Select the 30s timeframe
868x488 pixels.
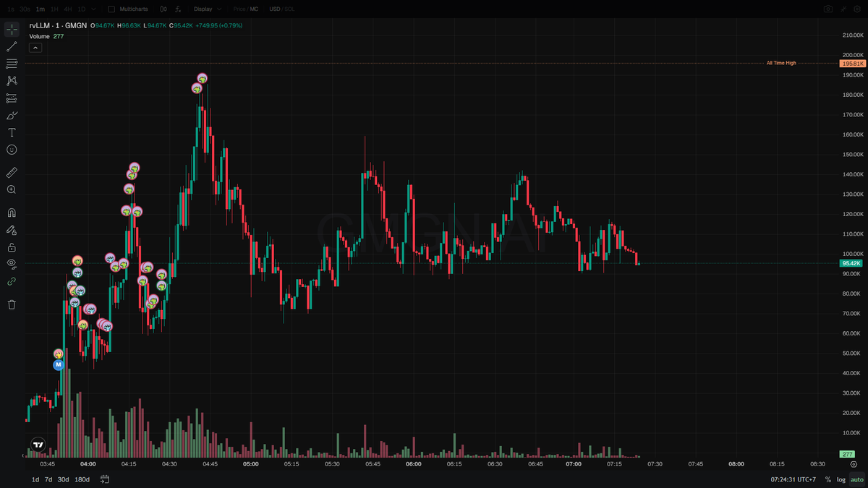click(25, 9)
